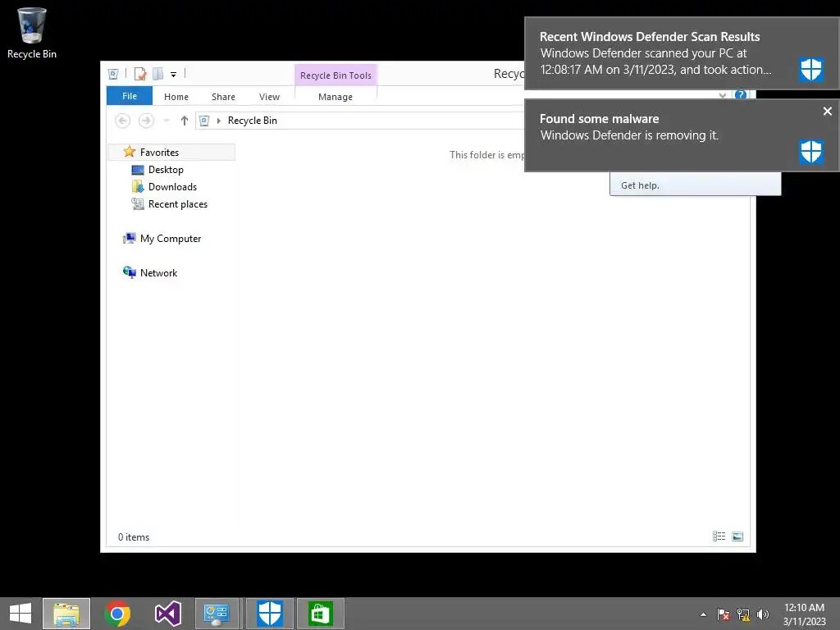
Task: Click the Recycle Bin window system icon
Action: click(113, 75)
